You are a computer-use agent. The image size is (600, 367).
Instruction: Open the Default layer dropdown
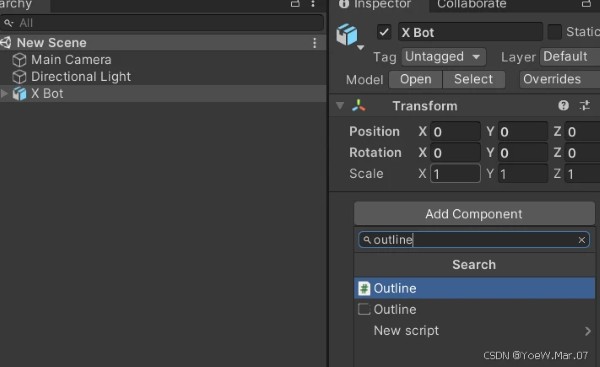[570, 57]
